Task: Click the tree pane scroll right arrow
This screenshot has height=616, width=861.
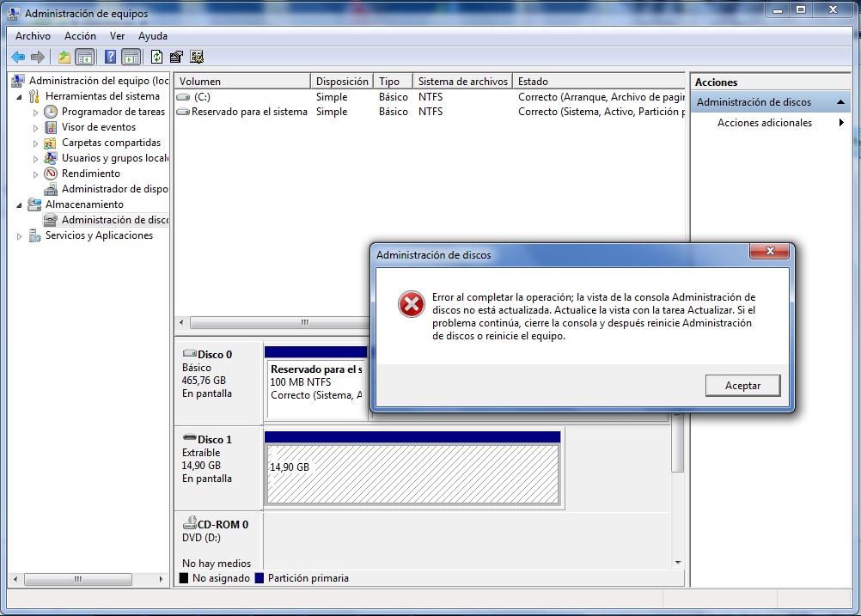Action: pyautogui.click(x=161, y=579)
